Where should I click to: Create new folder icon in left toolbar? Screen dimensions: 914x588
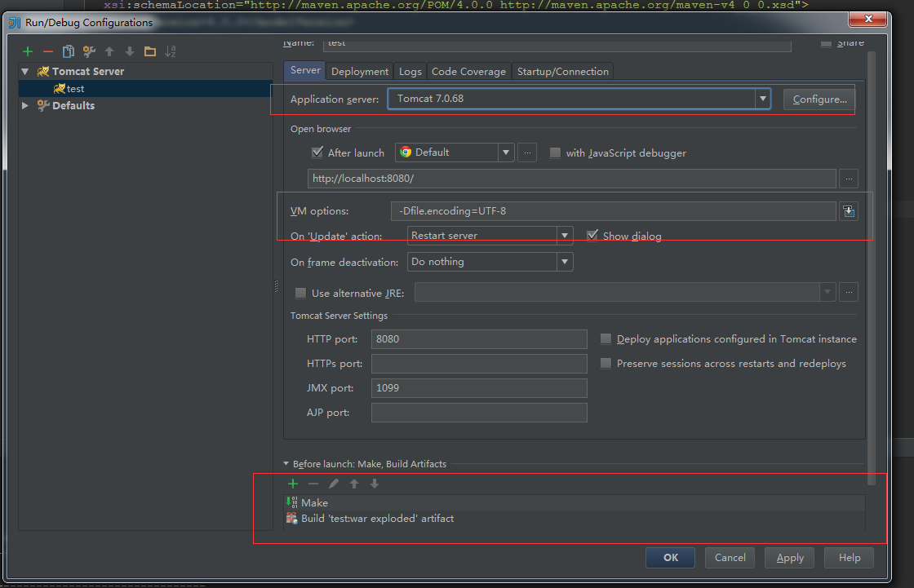150,52
